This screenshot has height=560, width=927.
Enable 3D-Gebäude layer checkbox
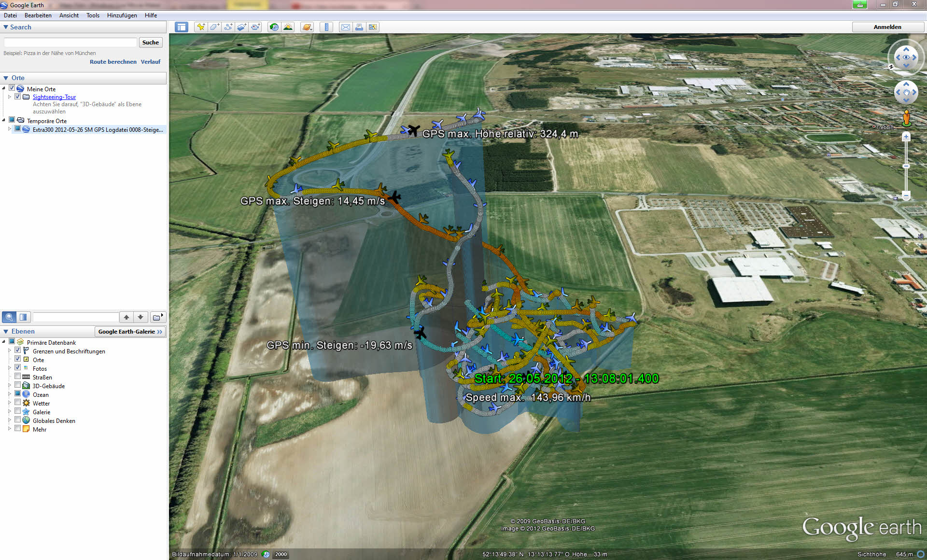(18, 385)
